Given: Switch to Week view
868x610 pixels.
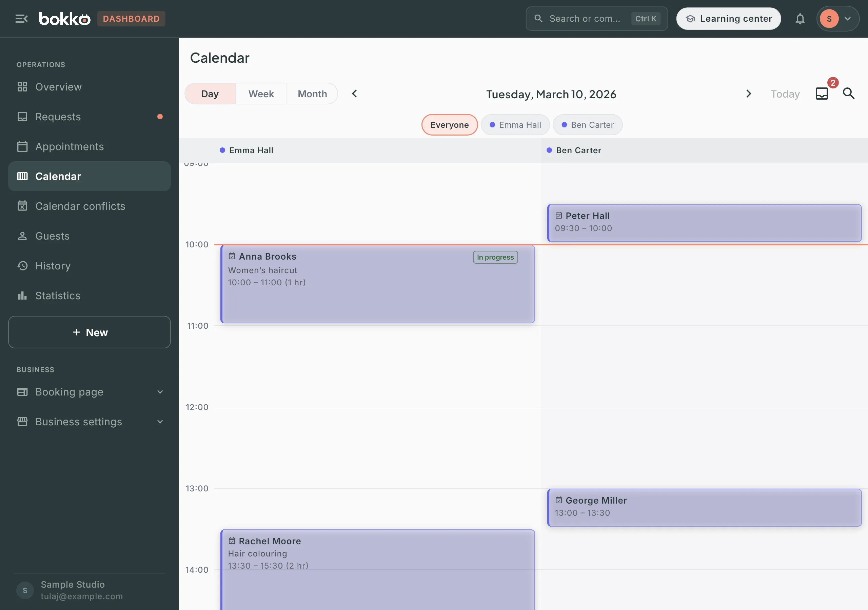Looking at the screenshot, I should point(261,94).
